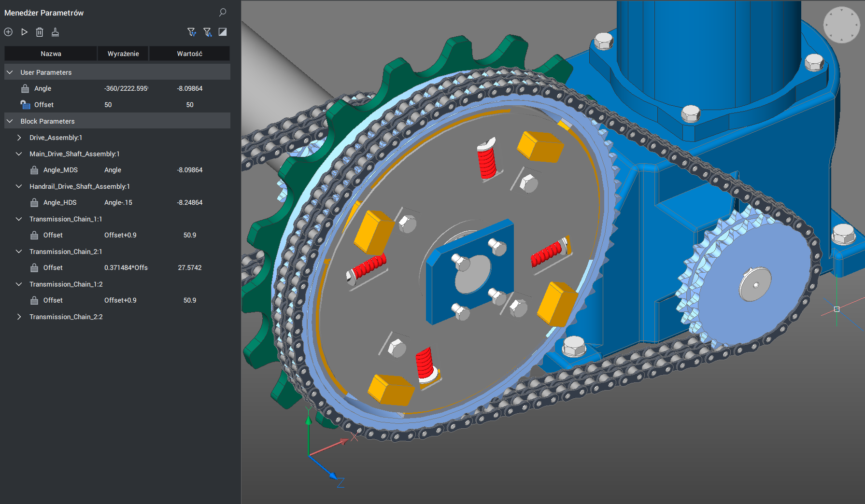The height and width of the screenshot is (504, 865).
Task: Click the Nazwa column header
Action: click(x=51, y=54)
